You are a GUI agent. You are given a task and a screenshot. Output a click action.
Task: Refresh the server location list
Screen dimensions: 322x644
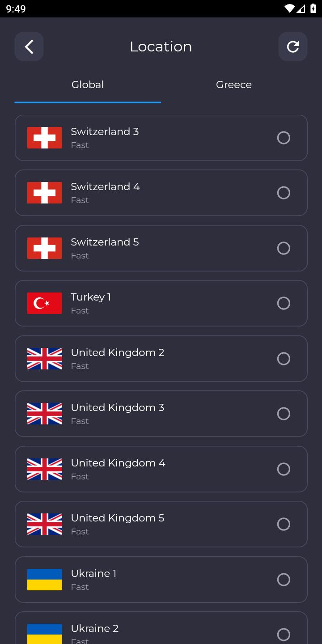tap(293, 47)
